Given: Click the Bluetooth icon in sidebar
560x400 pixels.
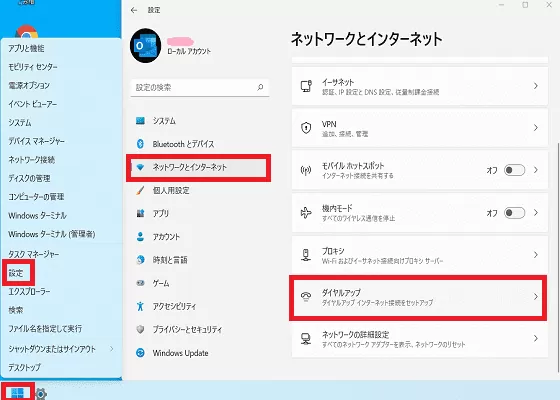Looking at the screenshot, I should (x=140, y=144).
